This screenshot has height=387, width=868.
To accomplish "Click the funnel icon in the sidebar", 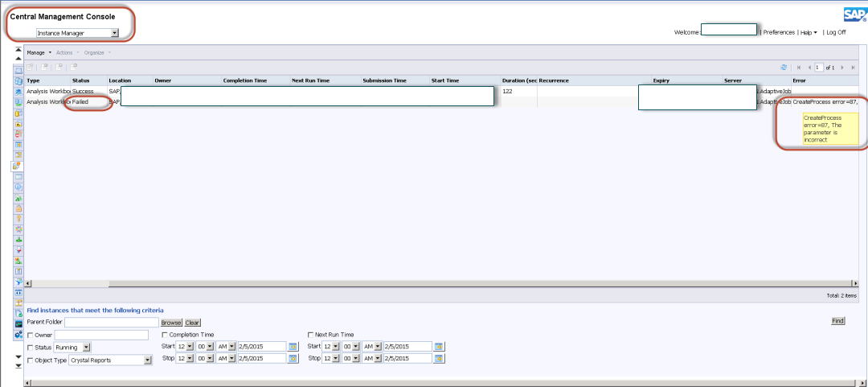I will coord(18,282).
